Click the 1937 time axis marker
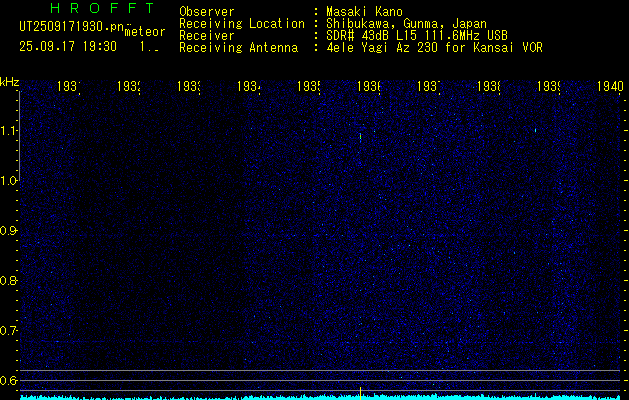This screenshot has width=629, height=400. [429, 87]
